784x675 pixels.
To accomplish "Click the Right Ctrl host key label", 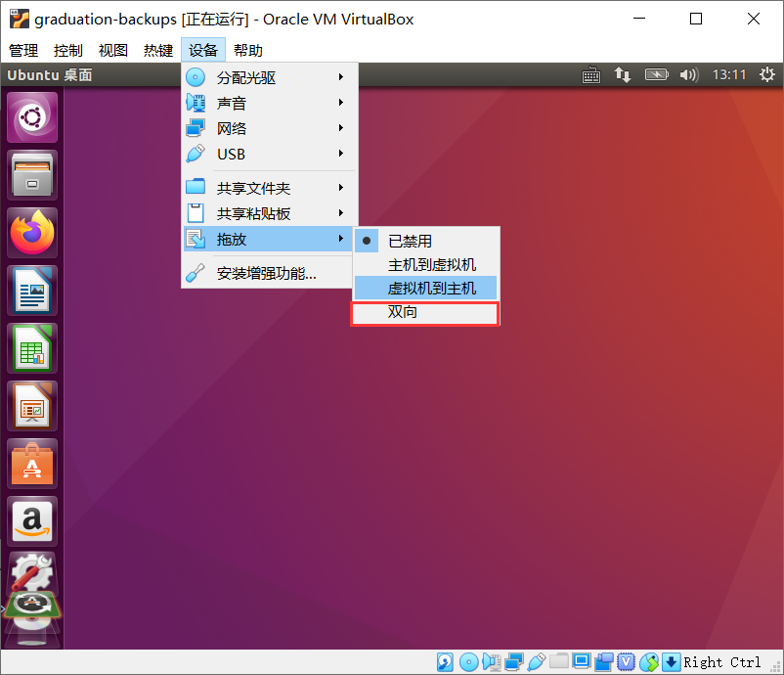I will tap(722, 662).
